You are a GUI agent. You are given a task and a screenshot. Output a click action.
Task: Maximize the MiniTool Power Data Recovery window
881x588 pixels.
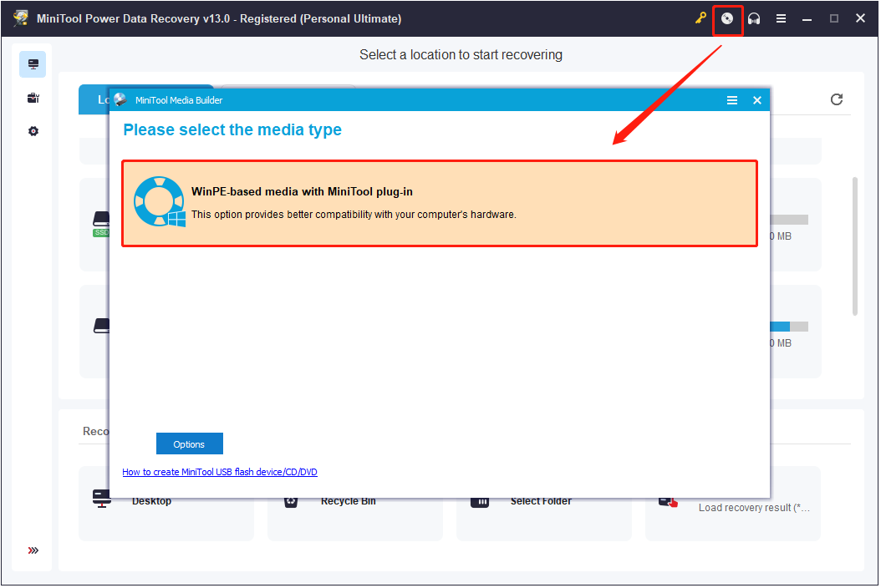click(834, 18)
